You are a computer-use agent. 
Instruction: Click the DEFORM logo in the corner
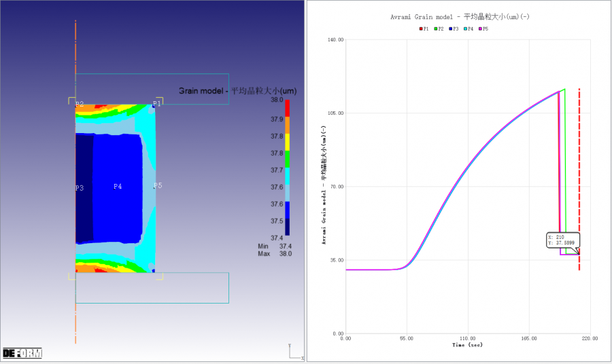point(22,353)
